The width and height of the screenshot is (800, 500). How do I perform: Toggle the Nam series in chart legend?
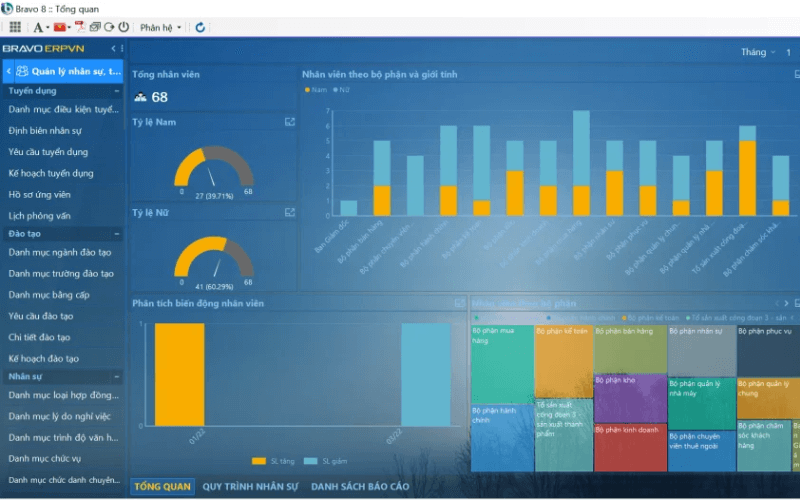point(315,90)
